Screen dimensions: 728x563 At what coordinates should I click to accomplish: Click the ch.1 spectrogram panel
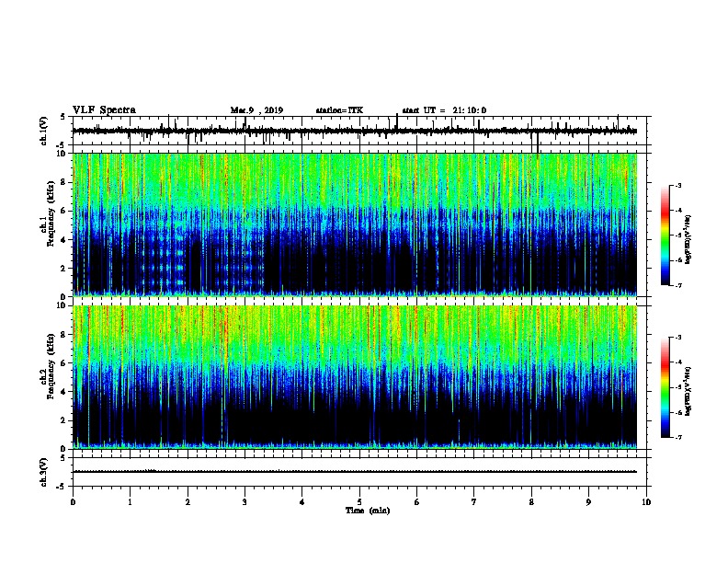[355, 224]
